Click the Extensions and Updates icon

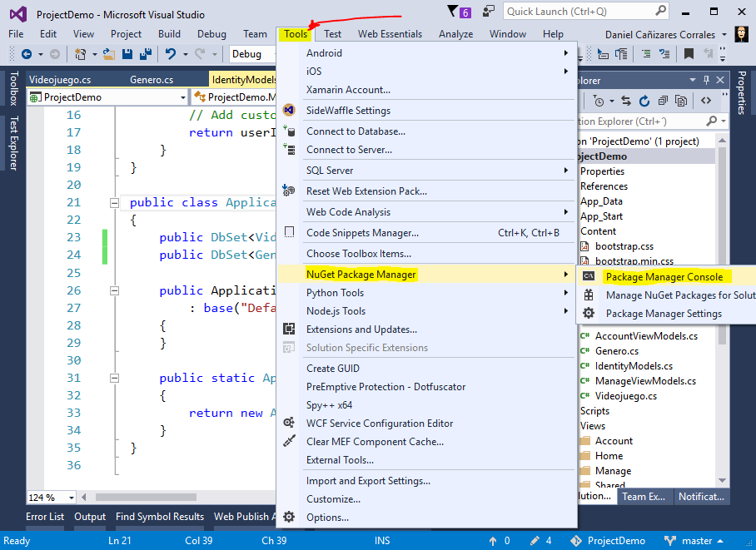(x=289, y=330)
